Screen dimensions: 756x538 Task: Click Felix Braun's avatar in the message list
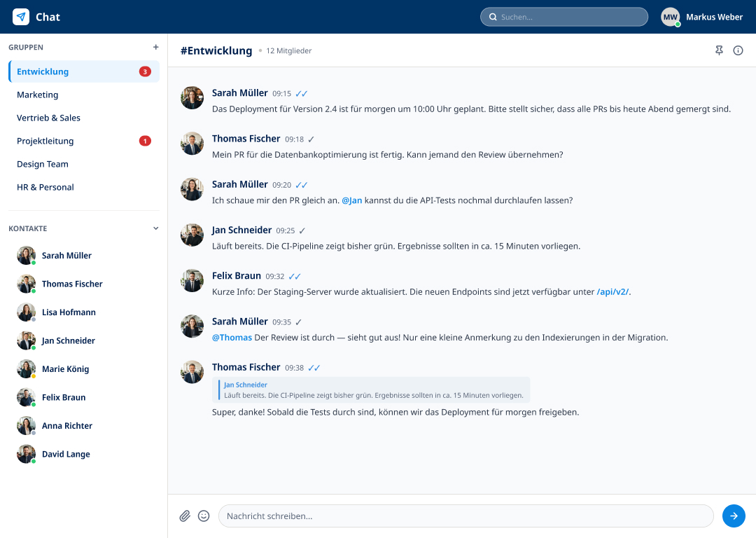[192, 280]
